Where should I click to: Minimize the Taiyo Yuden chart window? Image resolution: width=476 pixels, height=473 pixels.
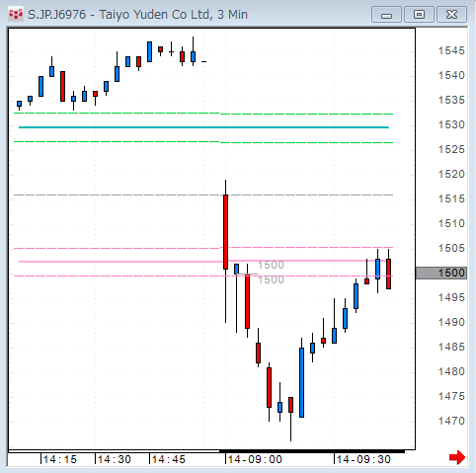tap(386, 15)
